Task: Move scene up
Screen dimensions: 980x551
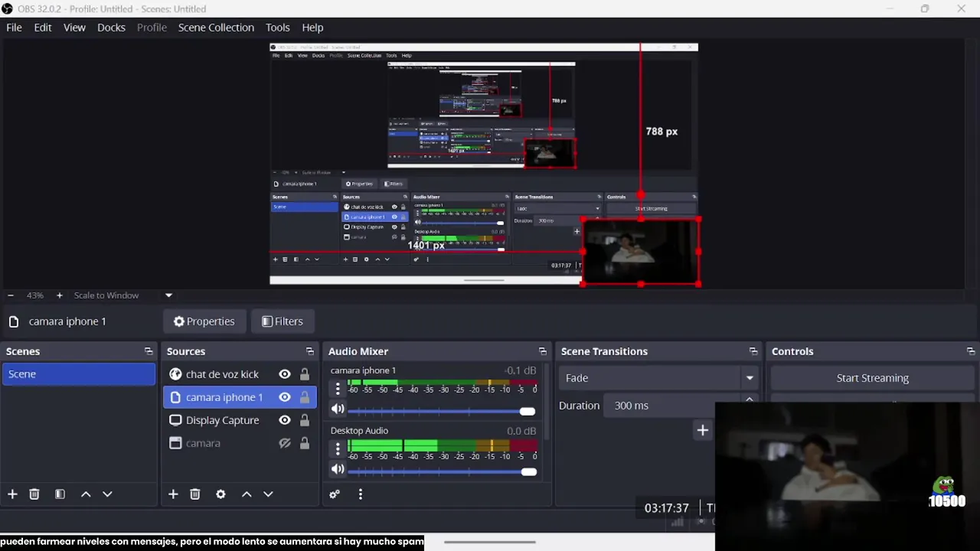Action: tap(86, 494)
